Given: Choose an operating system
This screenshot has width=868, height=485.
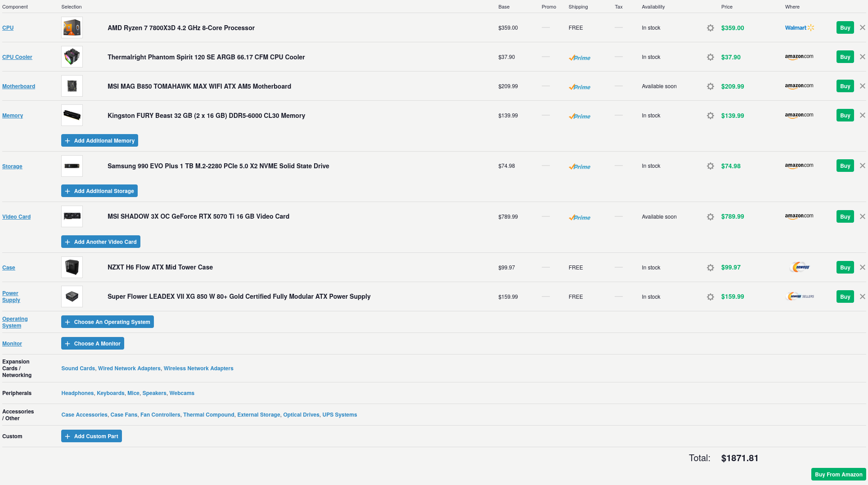Looking at the screenshot, I should (108, 322).
